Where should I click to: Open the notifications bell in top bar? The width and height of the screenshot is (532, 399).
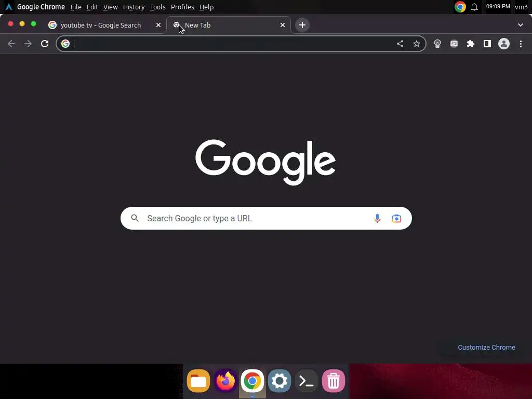click(474, 7)
